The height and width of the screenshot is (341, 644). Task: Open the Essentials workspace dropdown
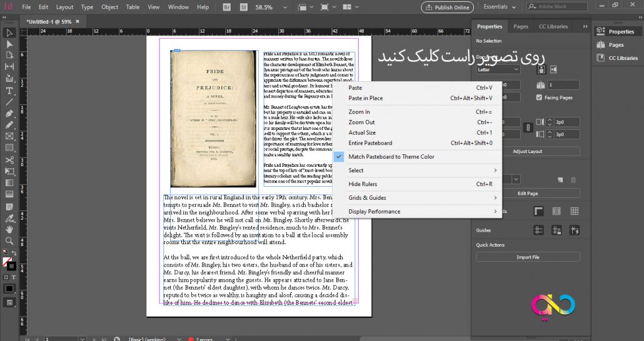[x=500, y=7]
